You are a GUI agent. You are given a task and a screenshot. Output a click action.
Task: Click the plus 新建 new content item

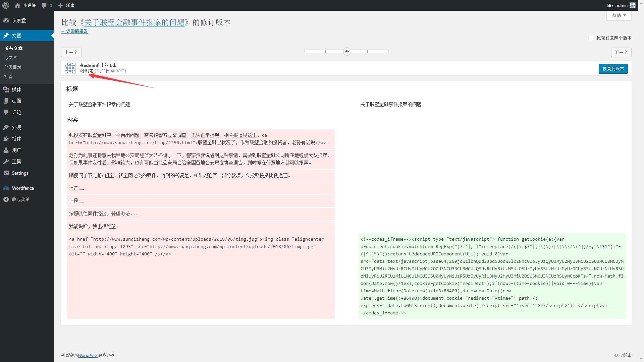pyautogui.click(x=66, y=5)
